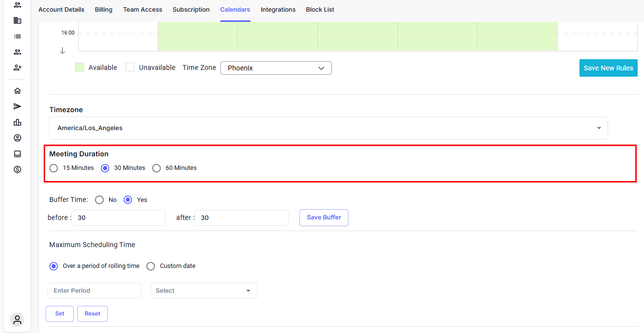
Task: Go to the home icon in sidebar
Action: point(17,91)
